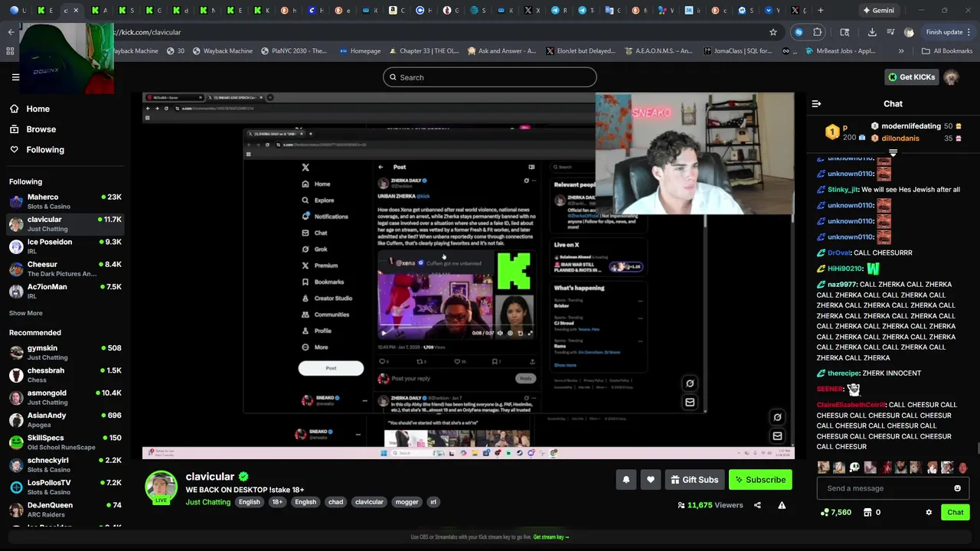The height and width of the screenshot is (551, 980).
Task: Open chessbrah recommended channel
Action: click(65, 375)
